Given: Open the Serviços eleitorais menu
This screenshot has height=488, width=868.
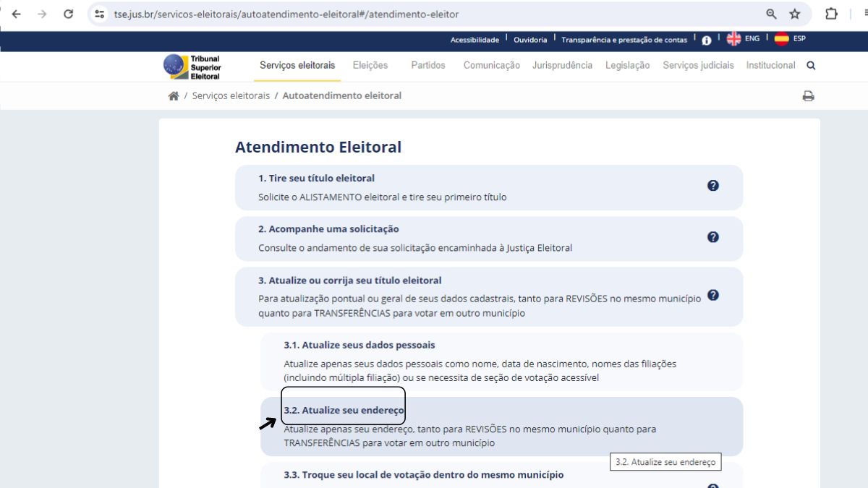Looking at the screenshot, I should pyautogui.click(x=297, y=65).
